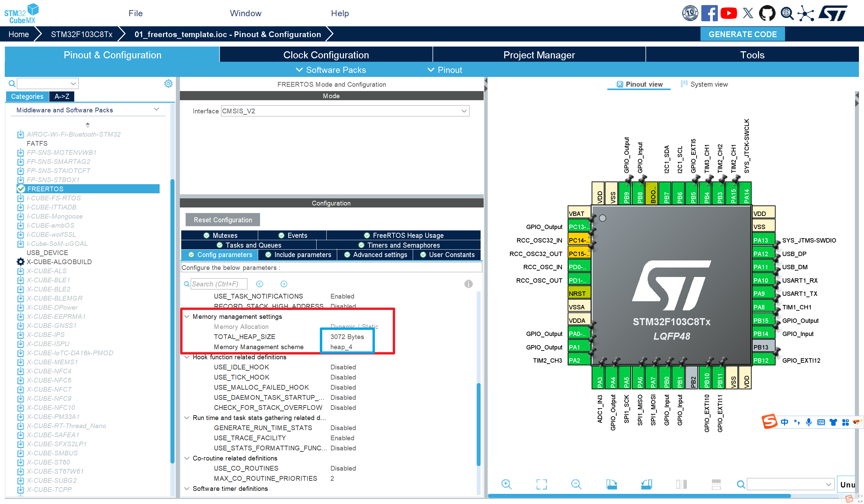
Task: Open the Tasks and Queues tab
Action: click(249, 245)
